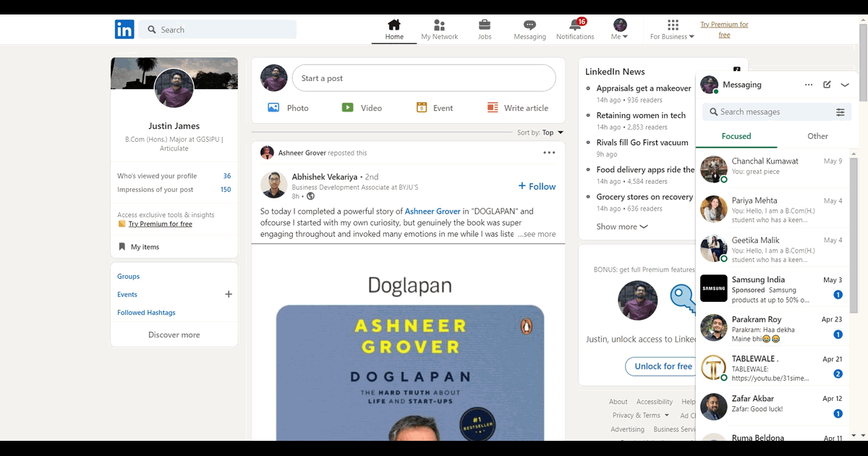Click Ashneer Grover reposter name
Screen dimensions: 868x456
coord(302,153)
